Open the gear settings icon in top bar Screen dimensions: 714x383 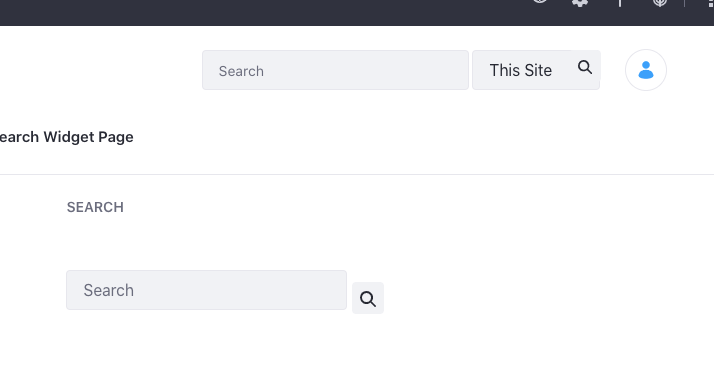(580, 2)
